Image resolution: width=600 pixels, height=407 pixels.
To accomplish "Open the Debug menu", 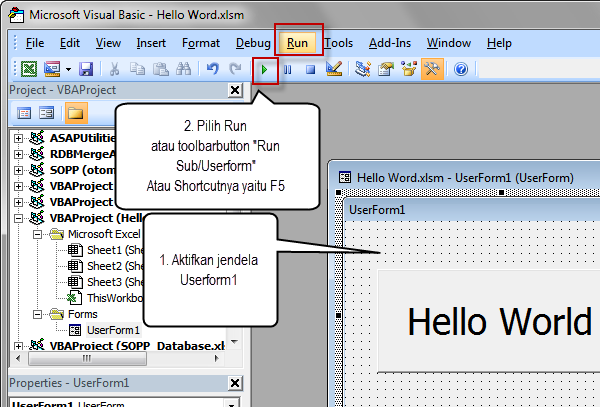I will click(x=253, y=43).
